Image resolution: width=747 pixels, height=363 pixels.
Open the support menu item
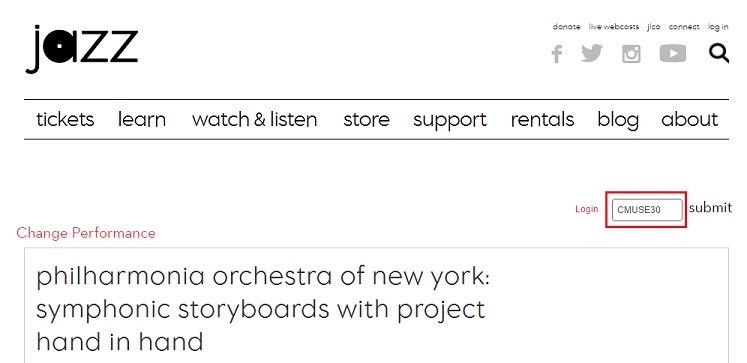[450, 121]
